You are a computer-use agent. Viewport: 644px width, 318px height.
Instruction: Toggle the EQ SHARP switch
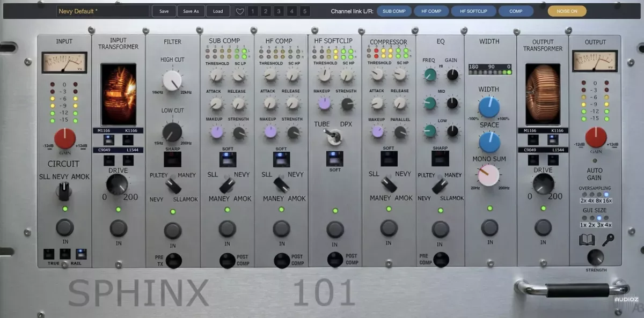point(440,159)
